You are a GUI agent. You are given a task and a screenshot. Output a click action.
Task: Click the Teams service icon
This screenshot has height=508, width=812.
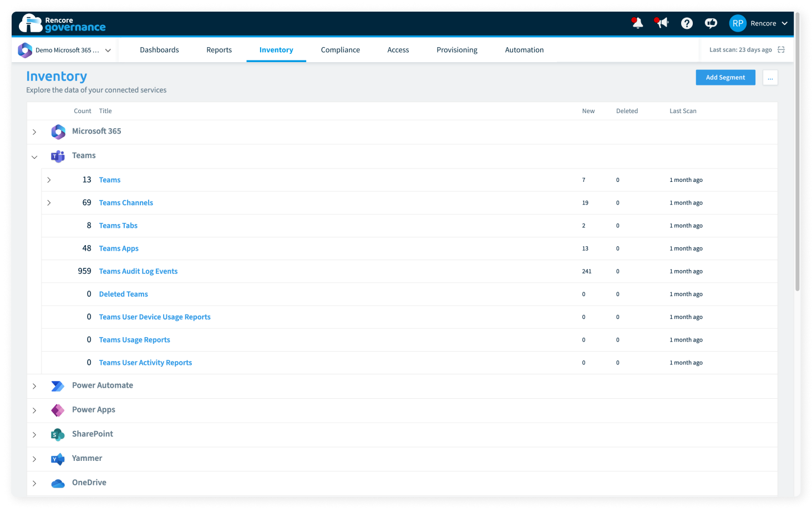coord(58,156)
